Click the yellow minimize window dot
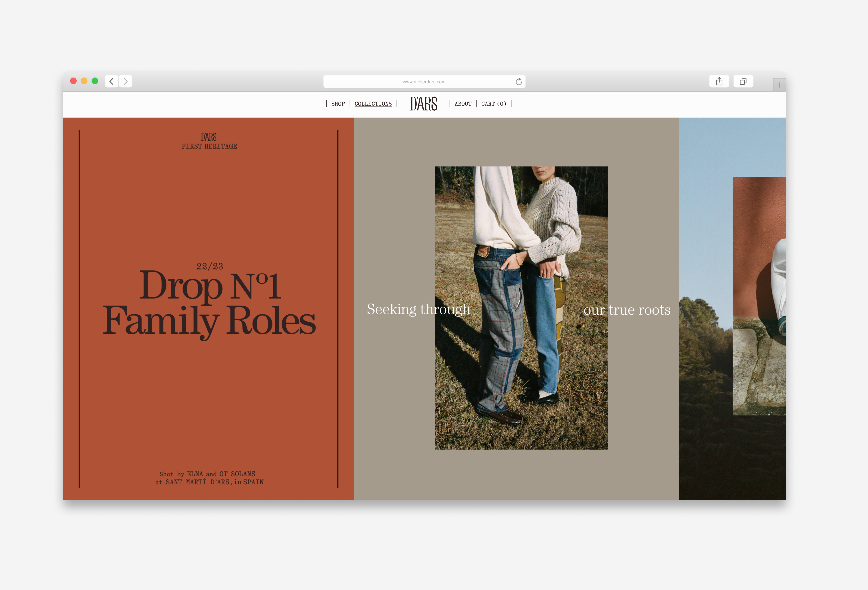 [x=84, y=81]
